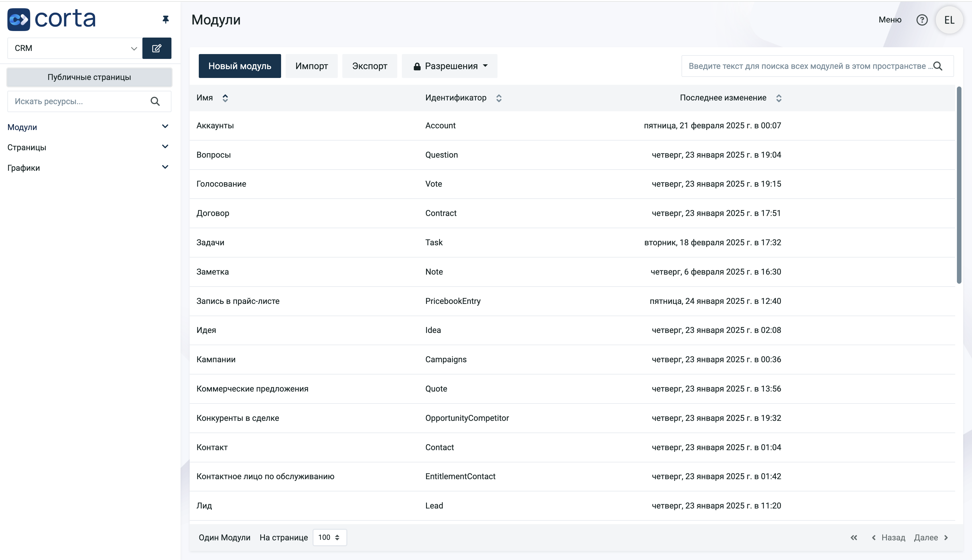Click the EntitlementContact identifier cell
This screenshot has height=560, width=972.
tap(460, 477)
